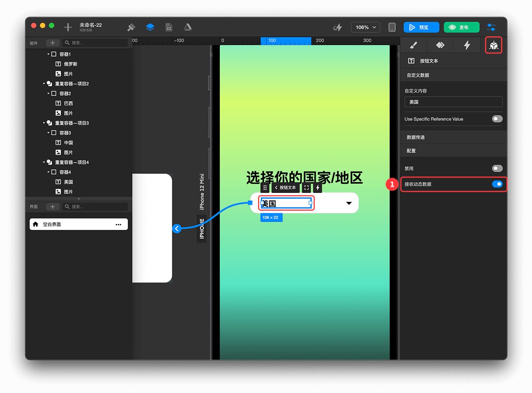Collapse 容器3 tree node

coord(48,133)
